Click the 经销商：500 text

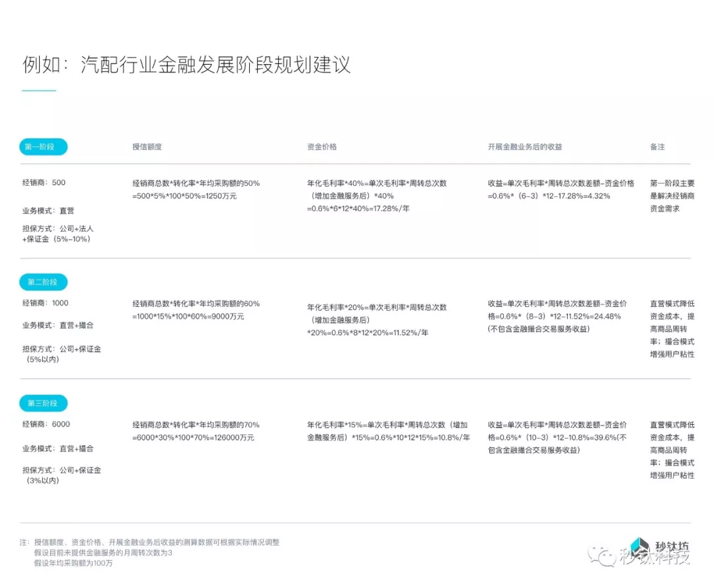pos(44,183)
